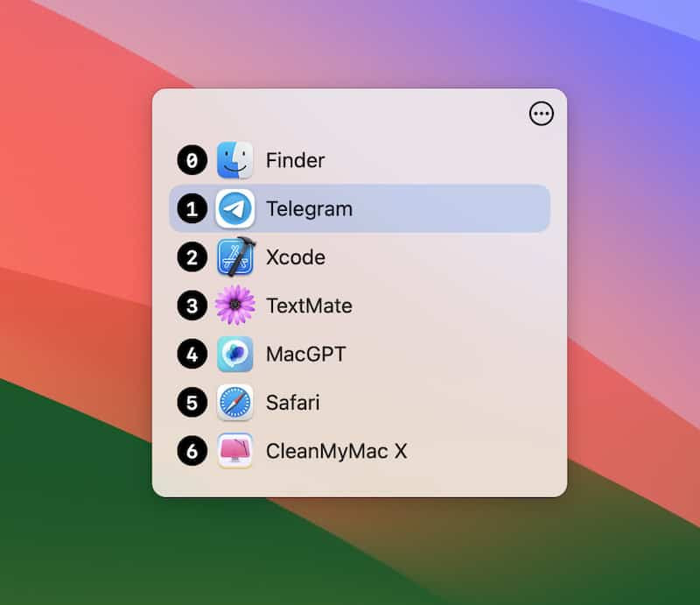Switch to the Finder label entry
700x605 pixels.
[x=295, y=160]
